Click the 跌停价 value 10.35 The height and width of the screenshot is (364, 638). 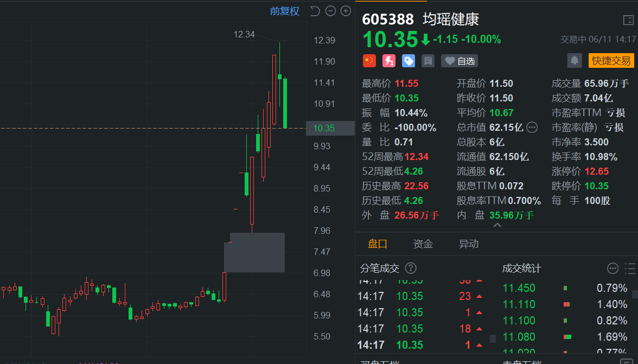597,186
